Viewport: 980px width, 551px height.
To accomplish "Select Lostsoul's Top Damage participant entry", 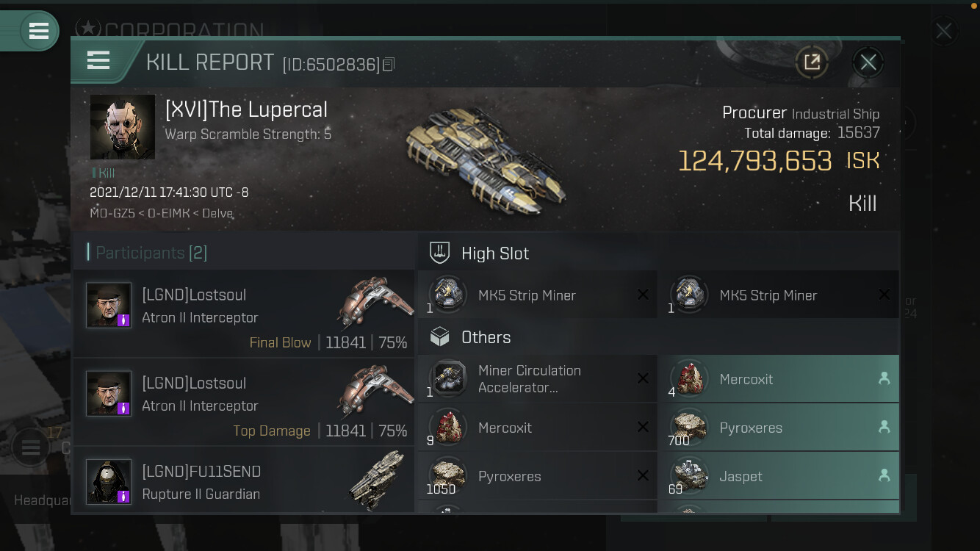I will pos(244,400).
